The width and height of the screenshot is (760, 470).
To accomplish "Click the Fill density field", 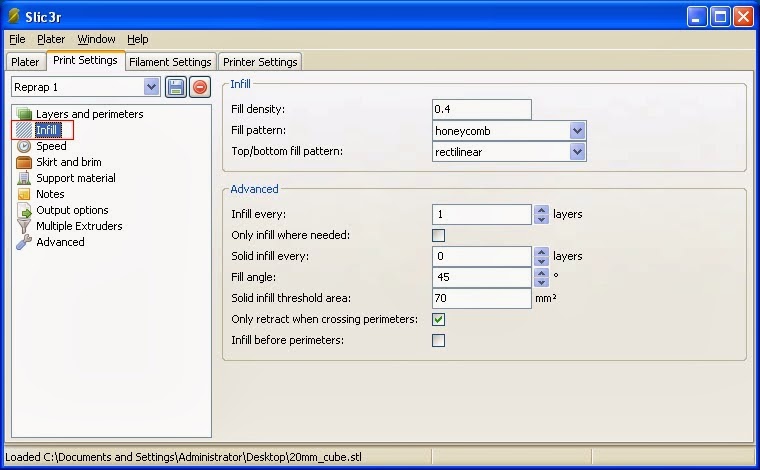I will (481, 110).
